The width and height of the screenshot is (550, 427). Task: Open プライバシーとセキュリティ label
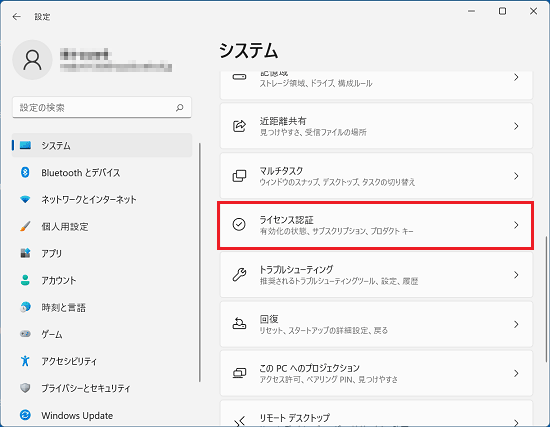click(x=86, y=388)
